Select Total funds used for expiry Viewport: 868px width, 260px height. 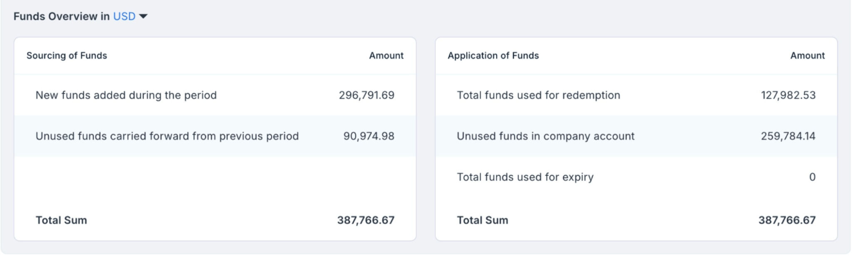pos(525,177)
